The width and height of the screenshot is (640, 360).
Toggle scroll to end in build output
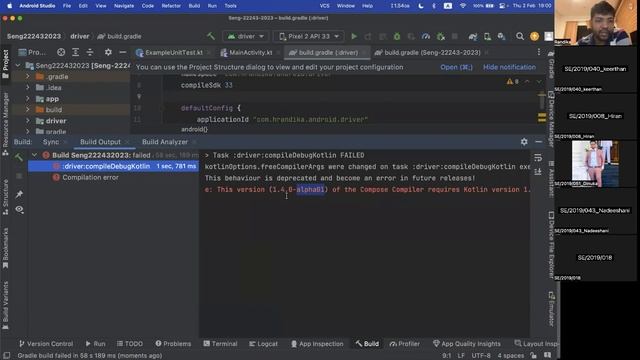point(538,172)
